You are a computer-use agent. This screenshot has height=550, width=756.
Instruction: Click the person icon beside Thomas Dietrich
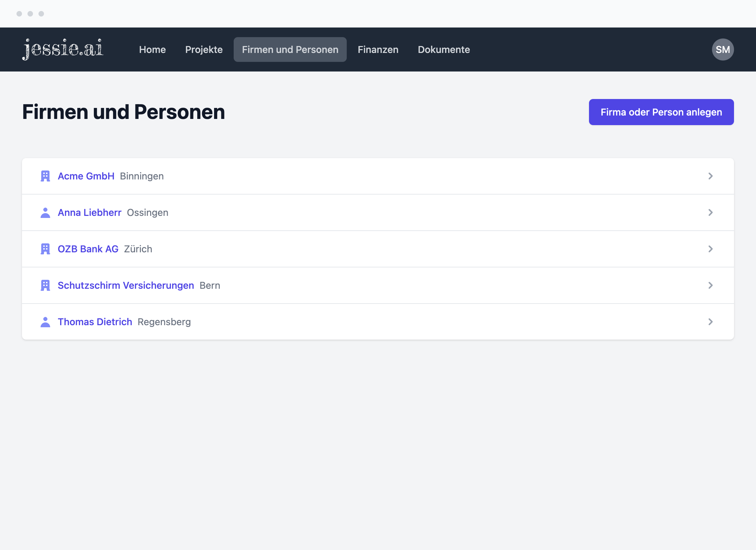coord(45,322)
